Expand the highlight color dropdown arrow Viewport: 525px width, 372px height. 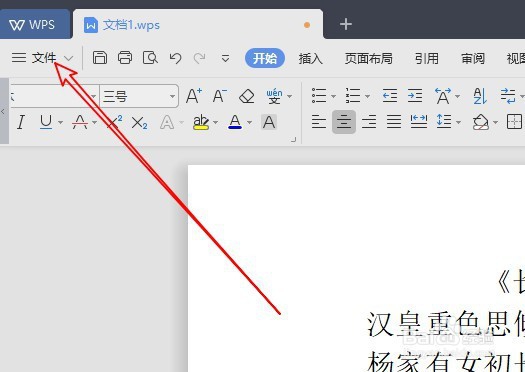pos(215,123)
